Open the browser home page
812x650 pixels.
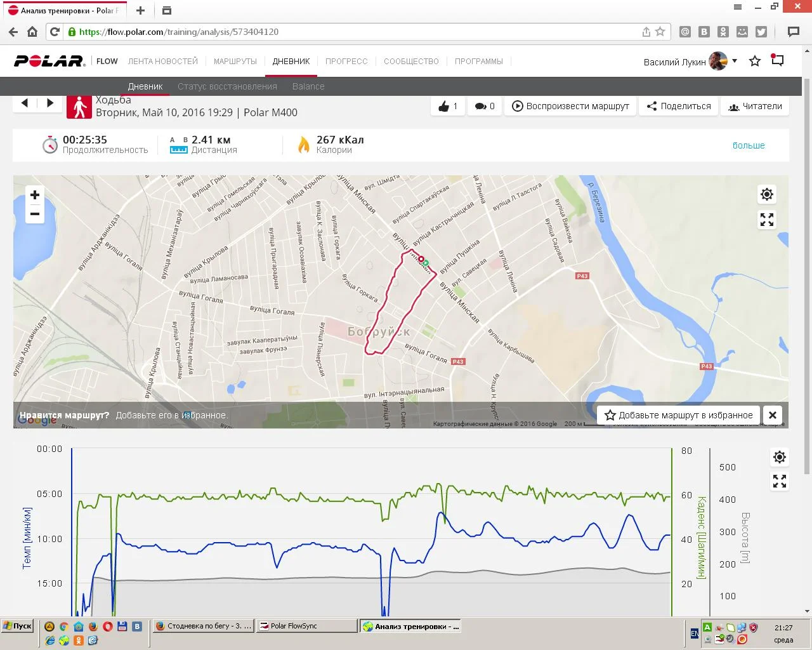click(x=32, y=32)
